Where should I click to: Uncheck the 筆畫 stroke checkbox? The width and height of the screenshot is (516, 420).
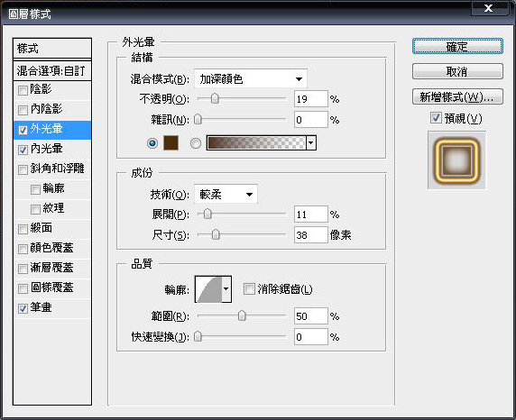tap(23, 309)
